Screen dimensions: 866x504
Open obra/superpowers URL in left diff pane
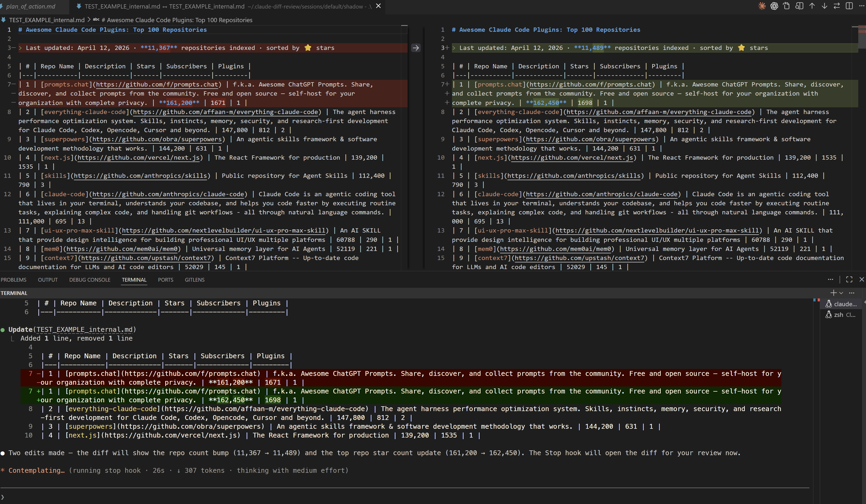(157, 139)
